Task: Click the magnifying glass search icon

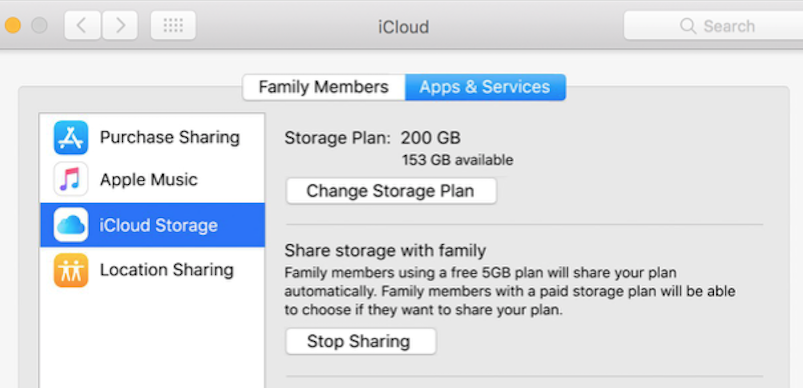Action: [688, 26]
